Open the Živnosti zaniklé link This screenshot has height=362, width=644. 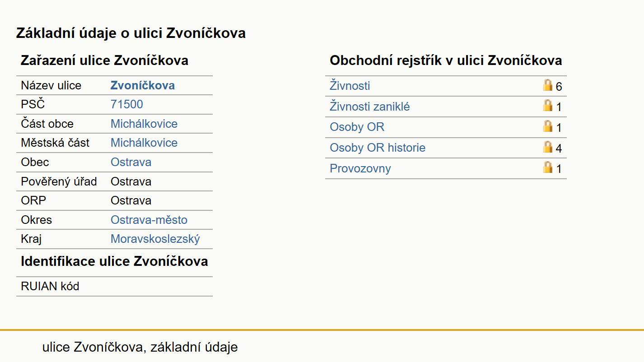click(370, 107)
